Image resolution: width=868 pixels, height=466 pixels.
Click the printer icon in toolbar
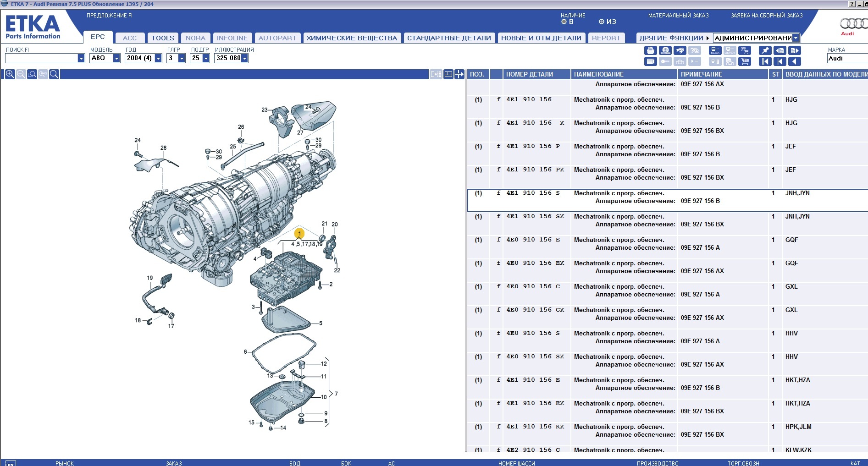pyautogui.click(x=650, y=51)
